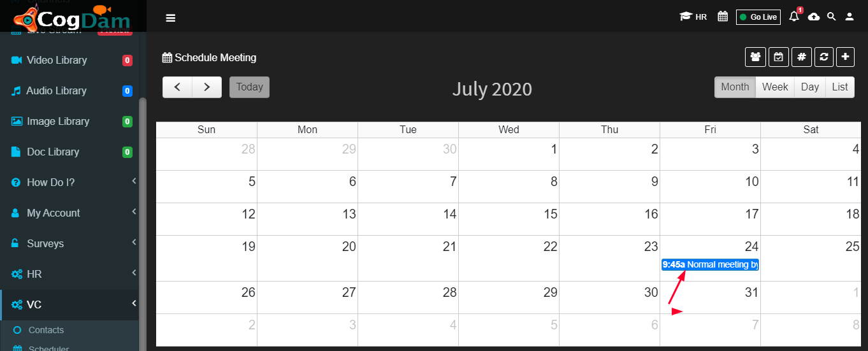This screenshot has height=351, width=868.
Task: Open the cloud upload icon
Action: [x=814, y=17]
